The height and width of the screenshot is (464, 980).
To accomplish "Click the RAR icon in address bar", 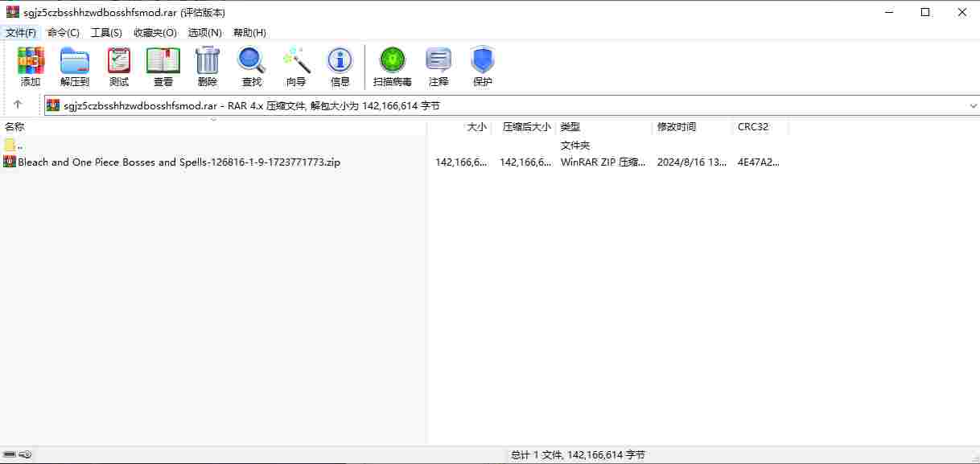I will tap(53, 105).
